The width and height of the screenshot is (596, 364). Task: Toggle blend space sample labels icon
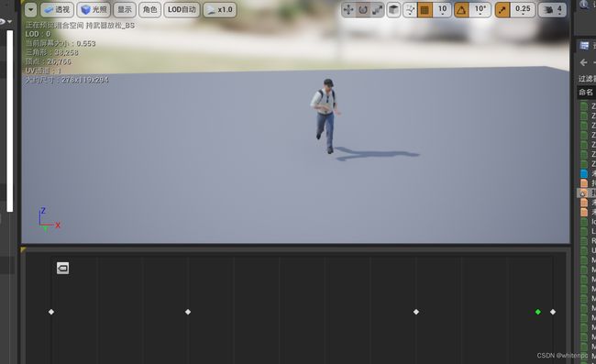tap(62, 269)
